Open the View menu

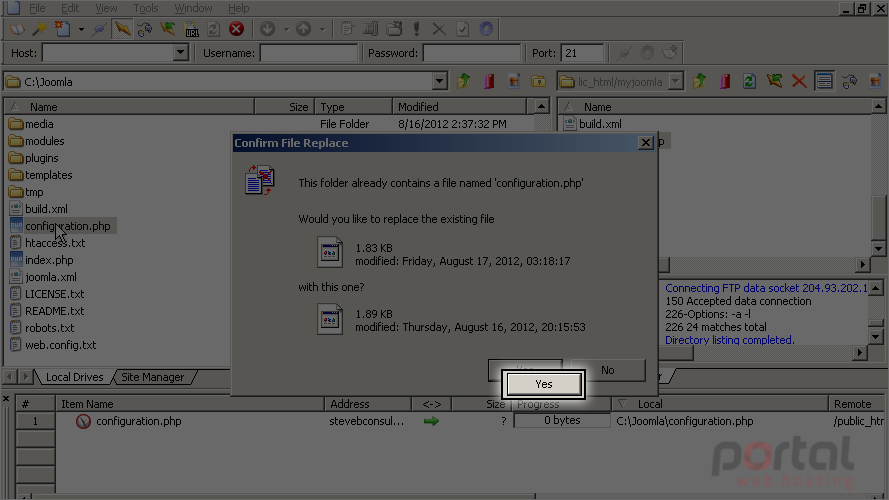106,8
